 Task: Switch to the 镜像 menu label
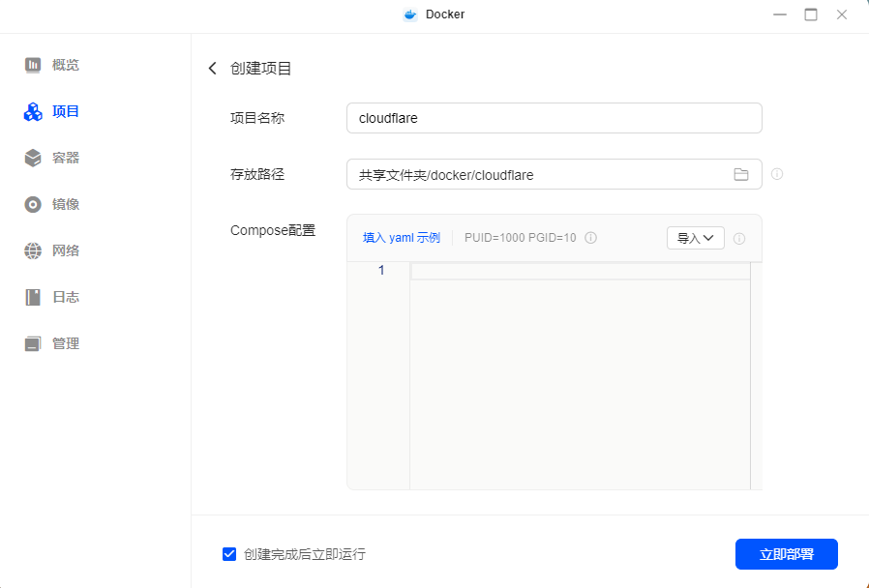[x=66, y=204]
